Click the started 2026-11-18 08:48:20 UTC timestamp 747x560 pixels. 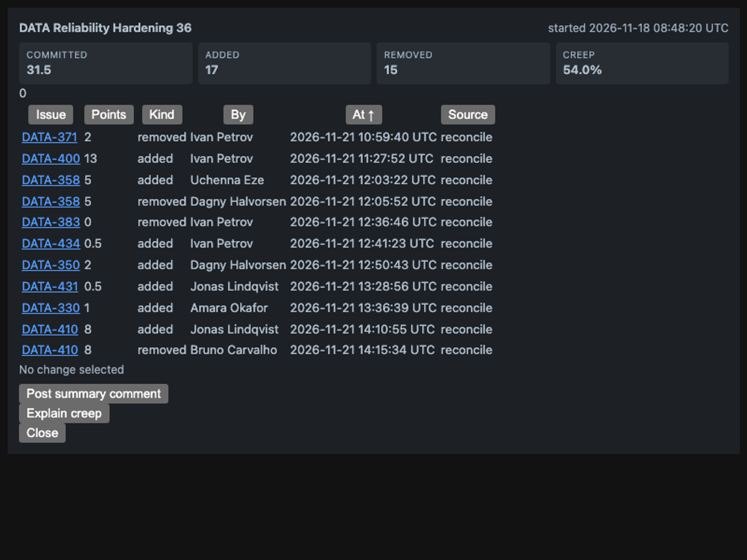638,28
